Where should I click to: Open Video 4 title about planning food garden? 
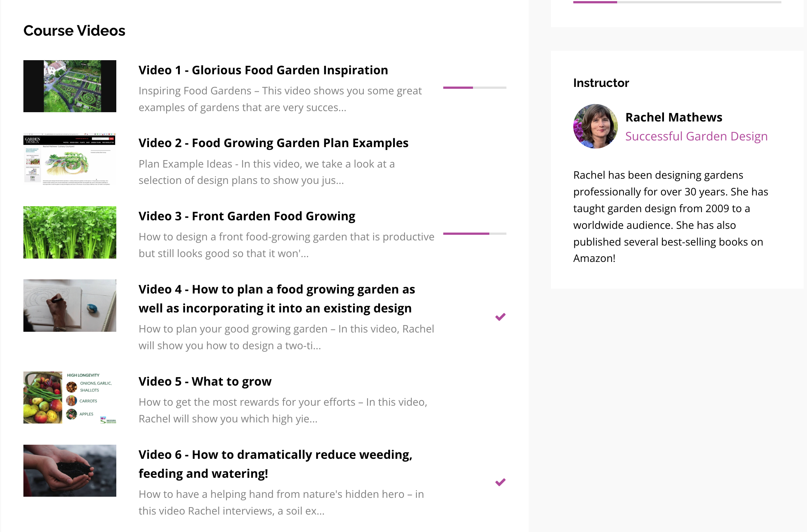[x=276, y=299]
